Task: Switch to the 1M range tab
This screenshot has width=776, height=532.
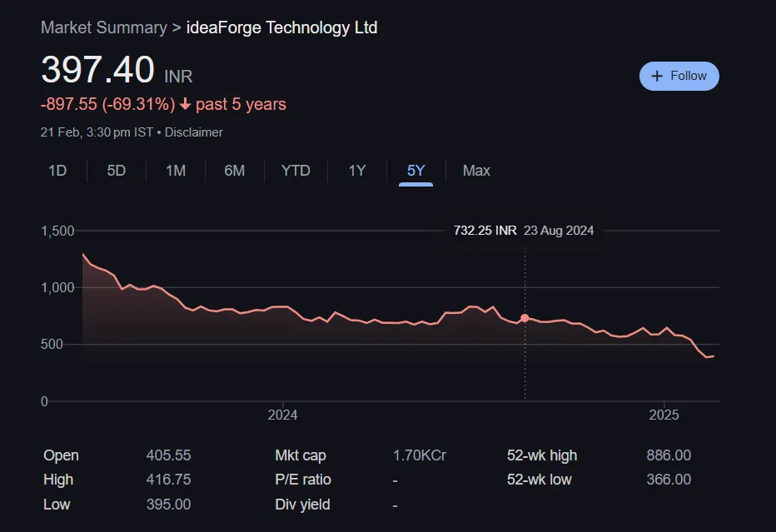Action: click(x=175, y=171)
